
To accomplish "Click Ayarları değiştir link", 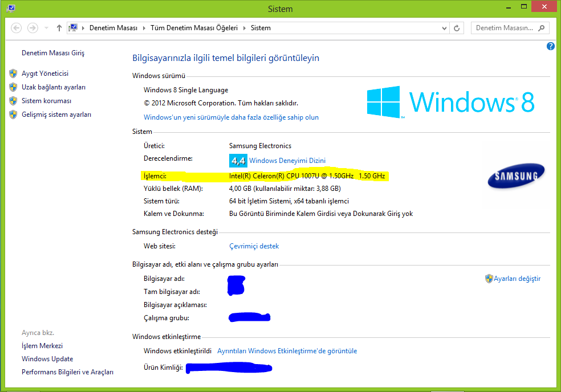I will (517, 279).
